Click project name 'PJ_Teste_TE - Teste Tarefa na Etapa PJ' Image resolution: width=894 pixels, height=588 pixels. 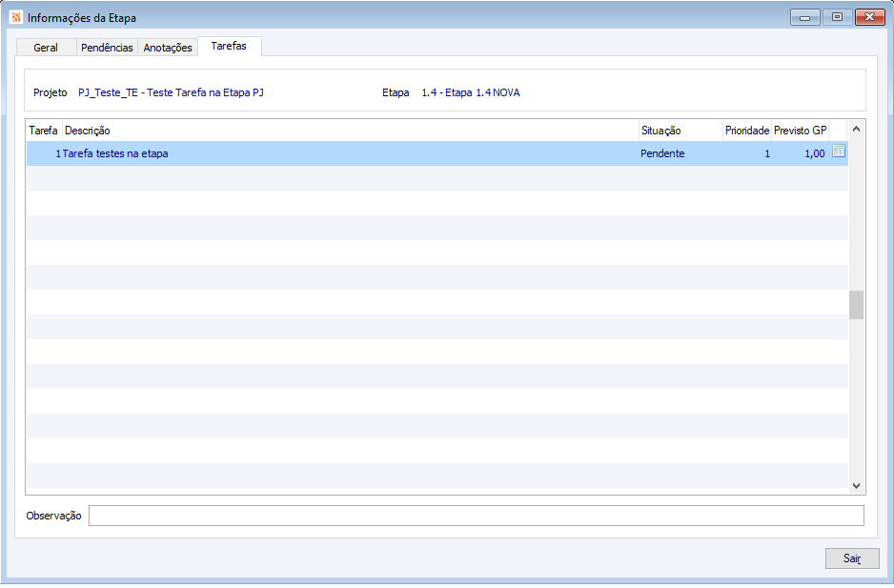coord(171,92)
